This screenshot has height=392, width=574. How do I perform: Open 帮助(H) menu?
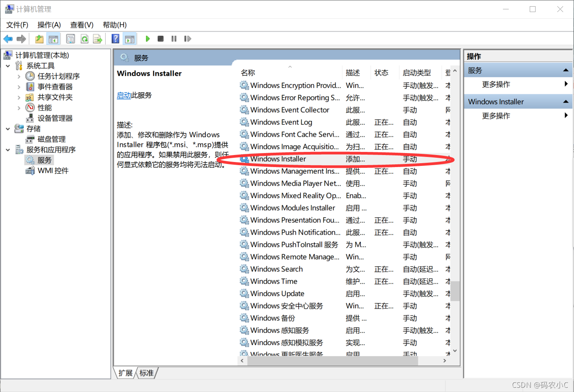tap(115, 25)
